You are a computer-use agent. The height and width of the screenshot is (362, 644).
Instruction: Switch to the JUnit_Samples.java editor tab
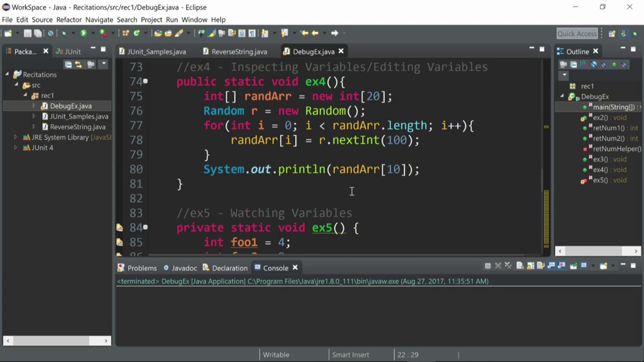click(152, 51)
